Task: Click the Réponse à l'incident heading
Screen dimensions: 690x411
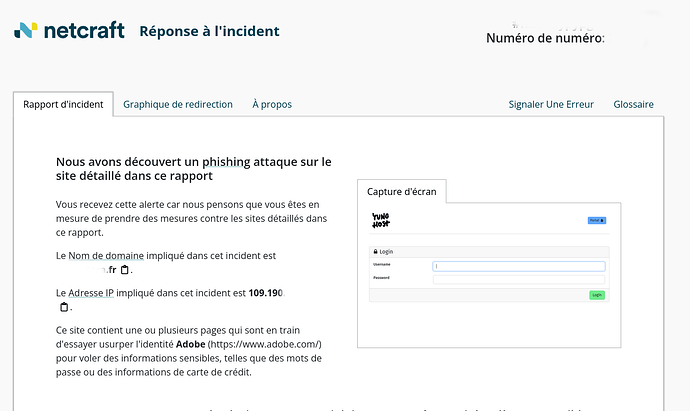Action: (209, 31)
